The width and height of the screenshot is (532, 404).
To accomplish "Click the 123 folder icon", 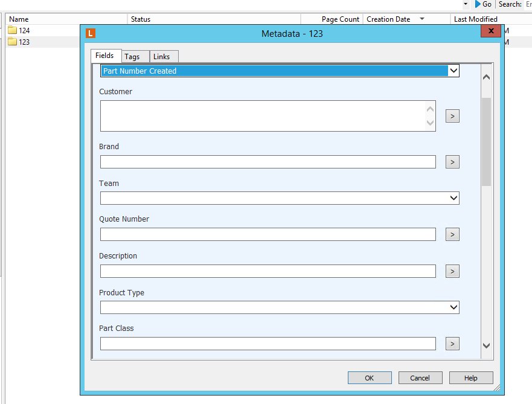I will pos(12,42).
